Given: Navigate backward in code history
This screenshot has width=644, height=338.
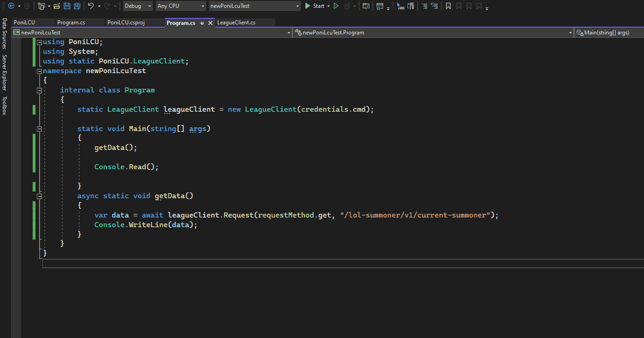Looking at the screenshot, I should (x=11, y=6).
